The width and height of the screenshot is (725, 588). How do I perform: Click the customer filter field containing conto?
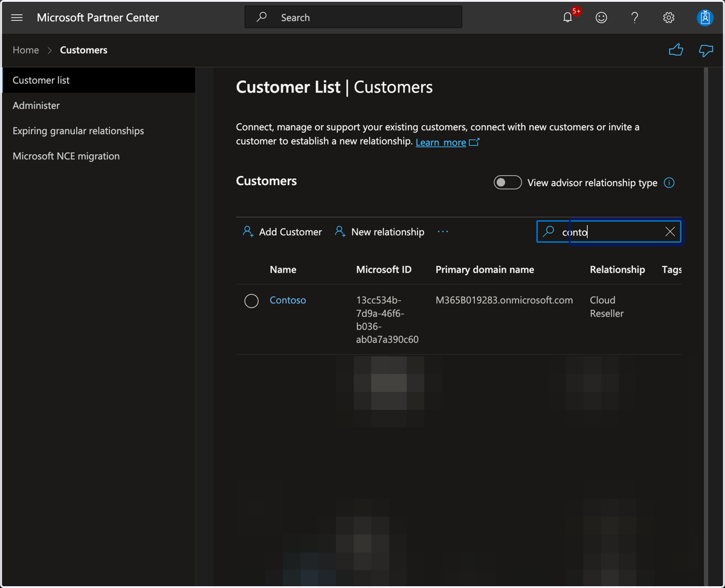(x=609, y=231)
